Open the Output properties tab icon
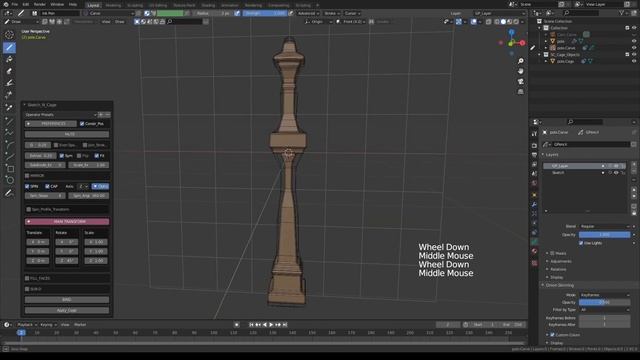 534,155
